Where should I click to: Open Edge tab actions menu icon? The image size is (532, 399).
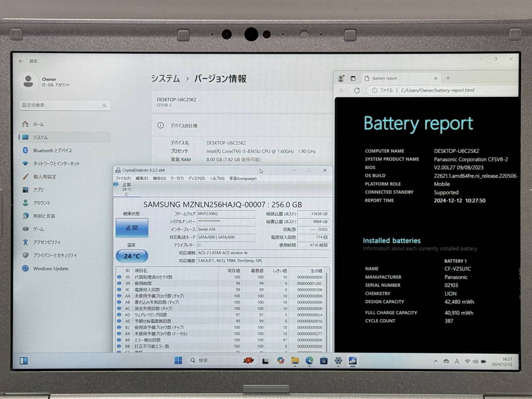[353, 78]
